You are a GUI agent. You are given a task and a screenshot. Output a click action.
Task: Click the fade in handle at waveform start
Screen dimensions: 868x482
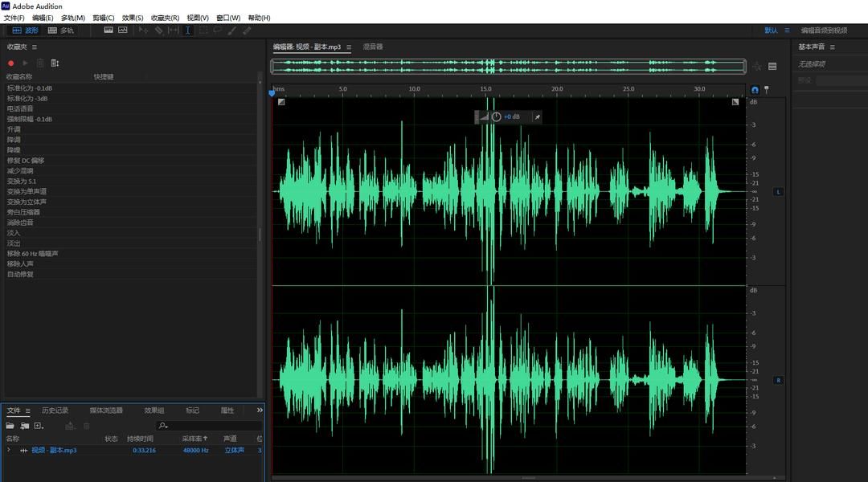[281, 102]
